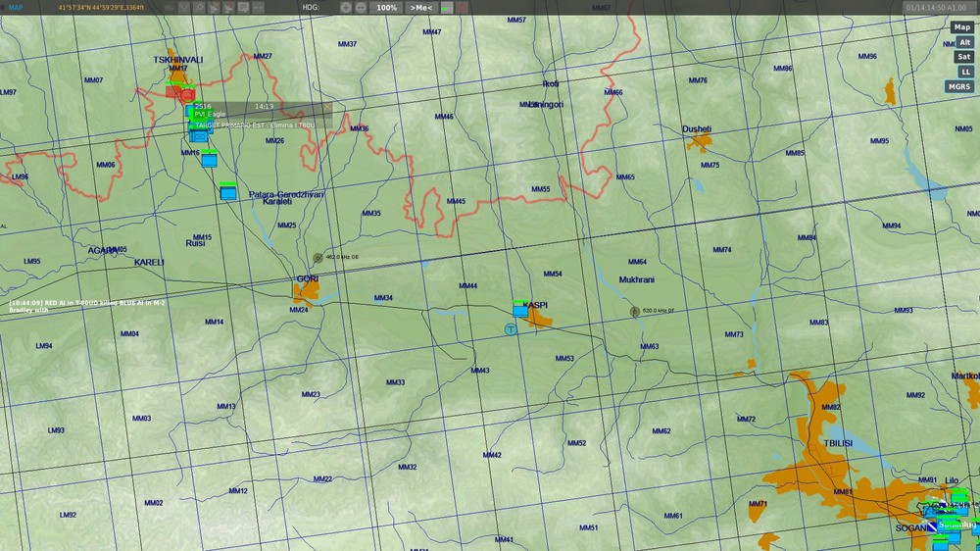
Task: Click the 2516 mark label header
Action: coord(203,106)
